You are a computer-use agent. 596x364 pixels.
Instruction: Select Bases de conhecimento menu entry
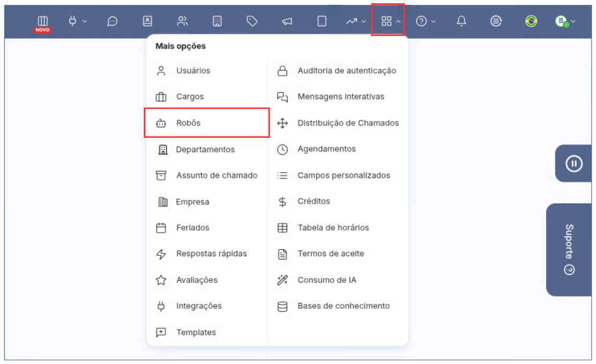pyautogui.click(x=343, y=306)
